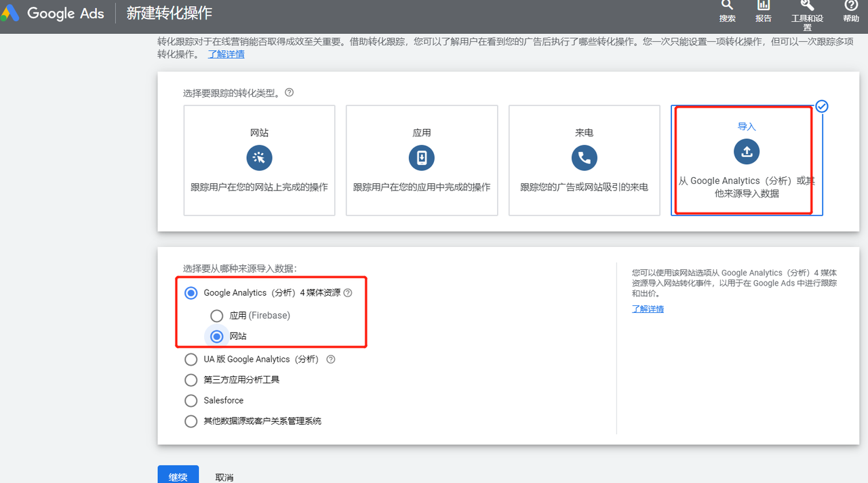Select the 第三方应用分析工具 radio button
The width and height of the screenshot is (868, 483).
tap(191, 380)
